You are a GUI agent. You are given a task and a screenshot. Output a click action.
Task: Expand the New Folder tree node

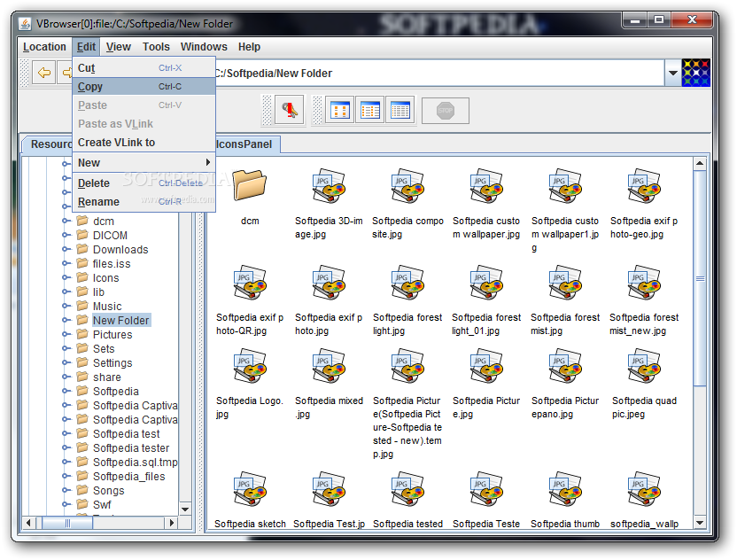pyautogui.click(x=66, y=320)
